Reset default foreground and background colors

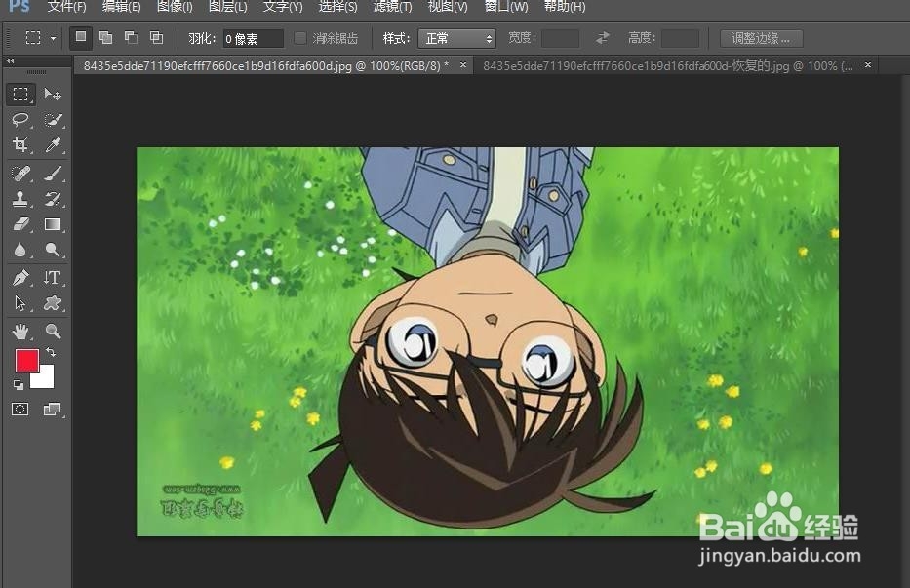pos(18,384)
